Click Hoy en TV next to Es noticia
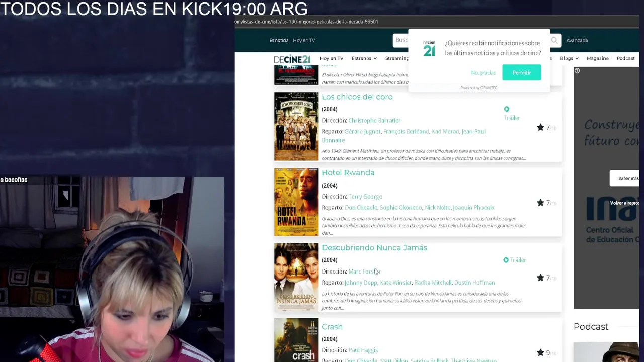 pyautogui.click(x=304, y=40)
